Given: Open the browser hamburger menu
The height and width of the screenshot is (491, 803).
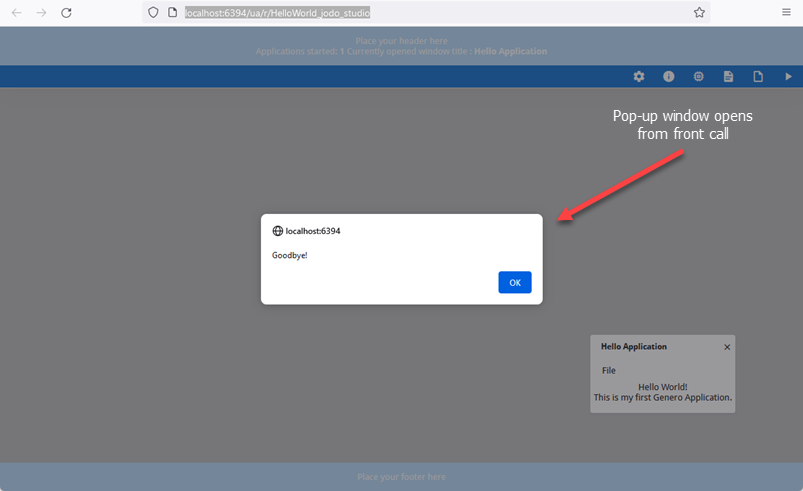Looking at the screenshot, I should (787, 13).
